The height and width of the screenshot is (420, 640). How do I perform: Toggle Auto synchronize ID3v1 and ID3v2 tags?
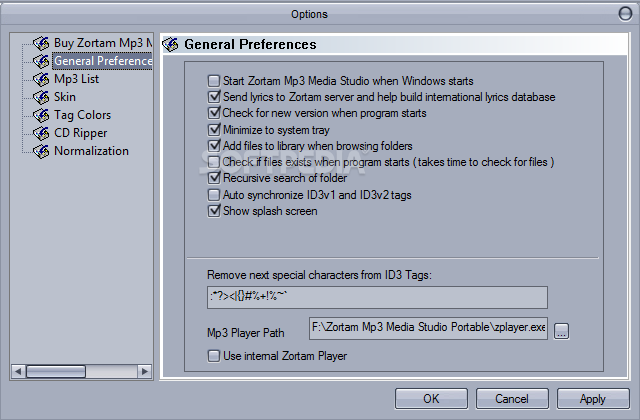(x=213, y=195)
